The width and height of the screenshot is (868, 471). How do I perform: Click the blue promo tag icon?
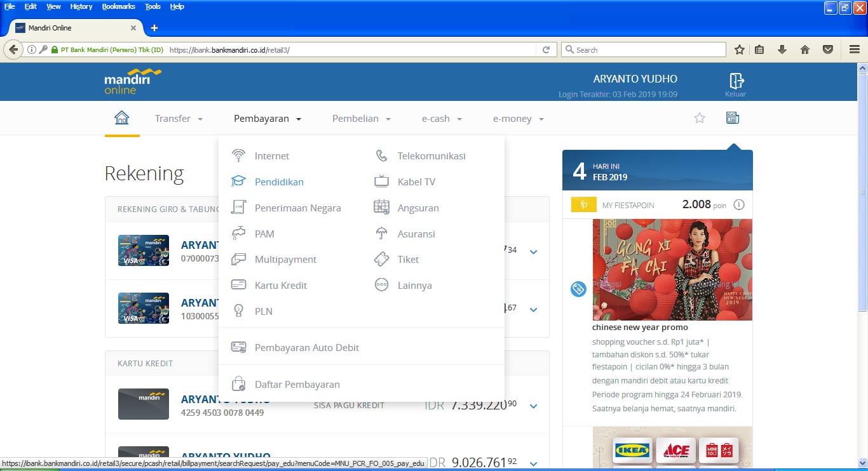(x=578, y=289)
